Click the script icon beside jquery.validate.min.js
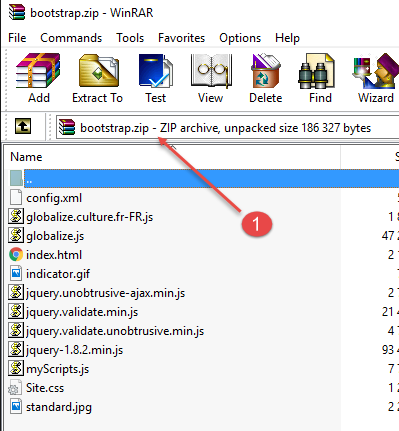The image size is (399, 431). pos(16,312)
